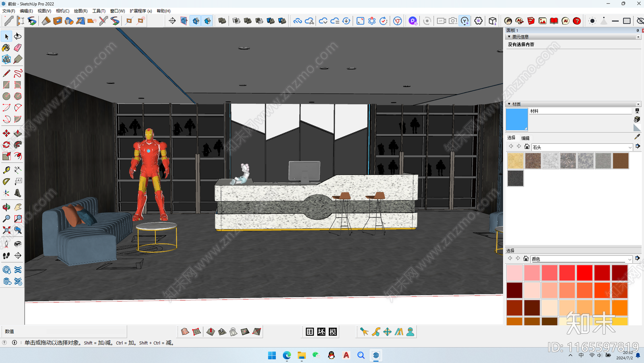This screenshot has height=363, width=644.
Task: Click the create material icon
Action: point(637,119)
